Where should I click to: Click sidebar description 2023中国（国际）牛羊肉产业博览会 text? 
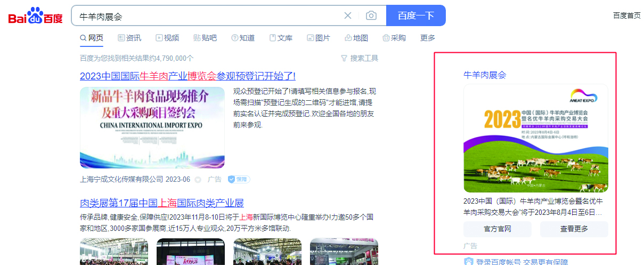(x=533, y=207)
